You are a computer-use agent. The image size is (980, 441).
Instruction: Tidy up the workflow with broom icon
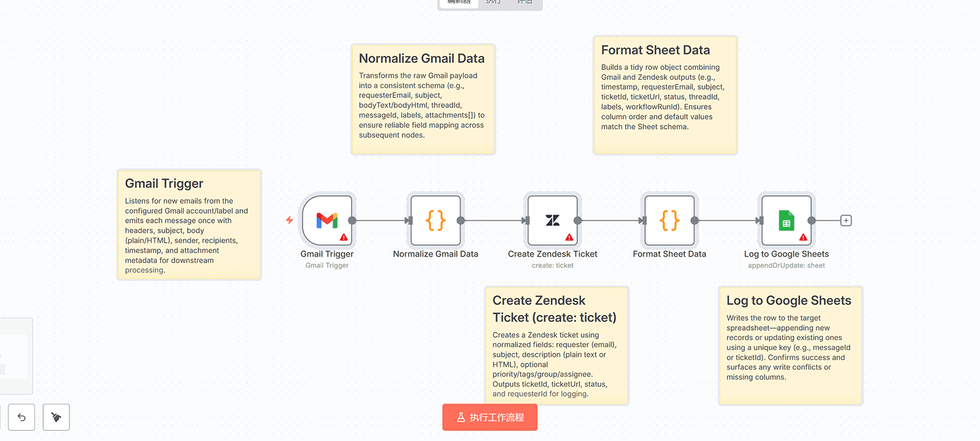point(56,417)
